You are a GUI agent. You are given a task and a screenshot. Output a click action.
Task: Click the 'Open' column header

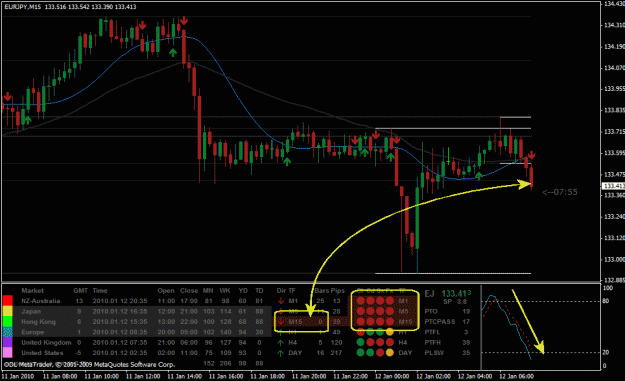[x=166, y=291]
